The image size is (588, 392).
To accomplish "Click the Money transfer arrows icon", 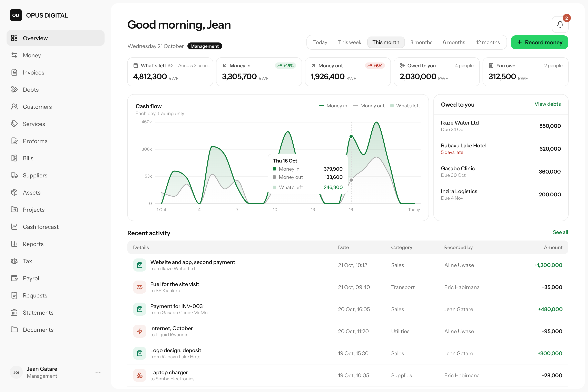I will (x=14, y=55).
